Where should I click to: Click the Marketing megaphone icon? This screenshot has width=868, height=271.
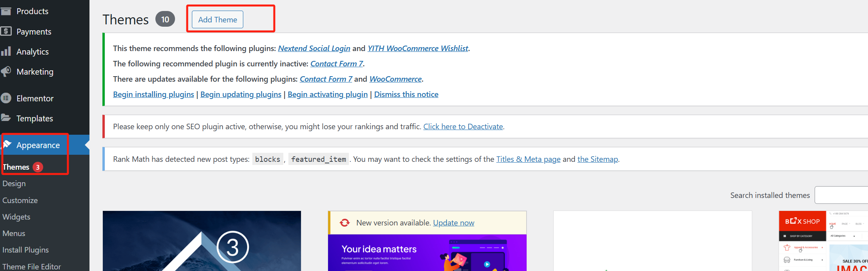[x=6, y=71]
